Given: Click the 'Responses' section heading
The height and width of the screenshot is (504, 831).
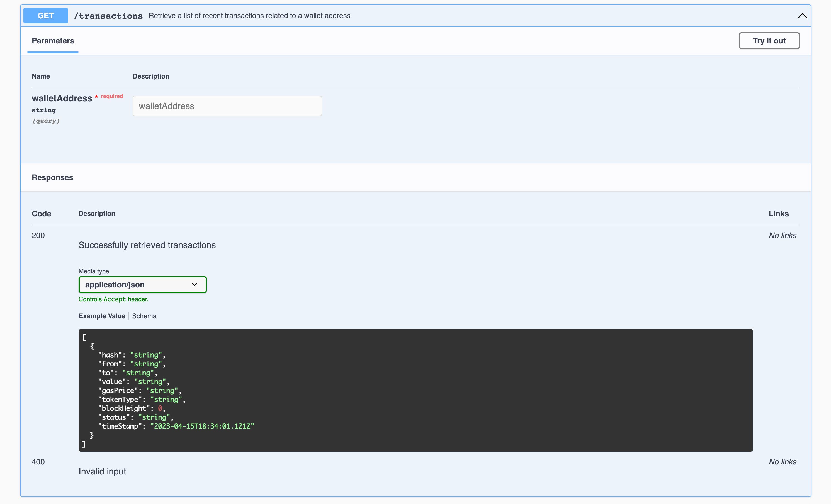Looking at the screenshot, I should click(52, 178).
